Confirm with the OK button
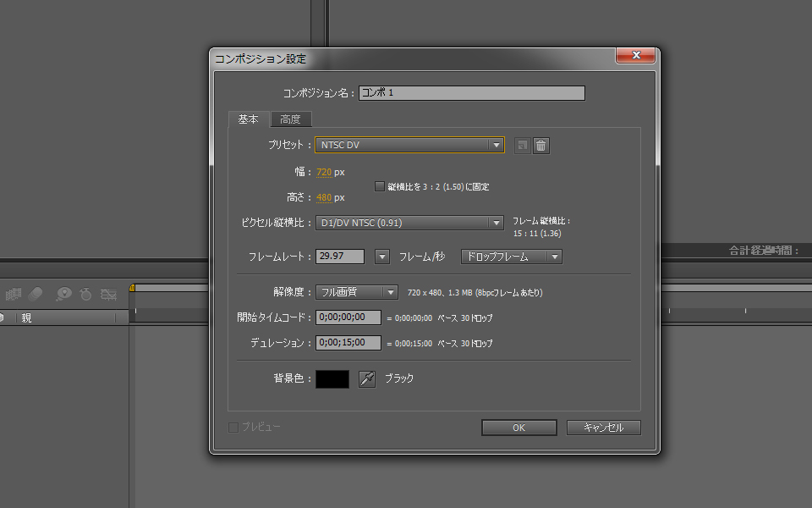 (x=518, y=428)
